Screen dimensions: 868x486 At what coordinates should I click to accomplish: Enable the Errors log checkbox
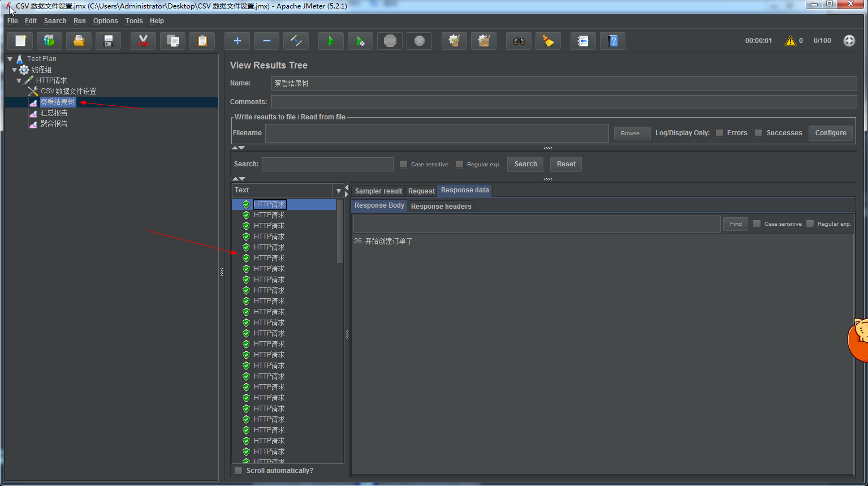[719, 133]
